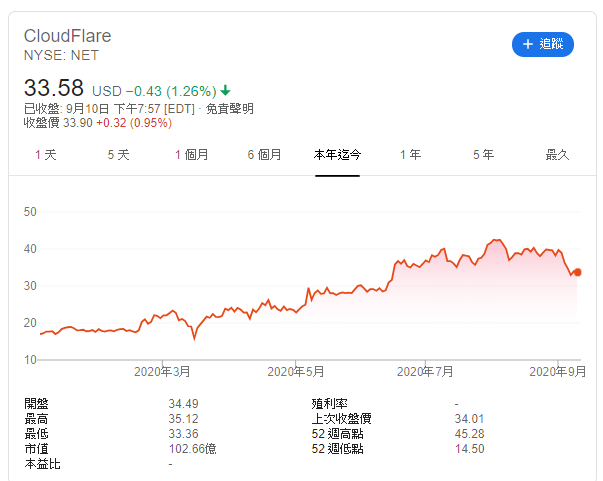This screenshot has height=481, width=603.
Task: Click the 2020年5月 axis label
Action: (x=295, y=371)
